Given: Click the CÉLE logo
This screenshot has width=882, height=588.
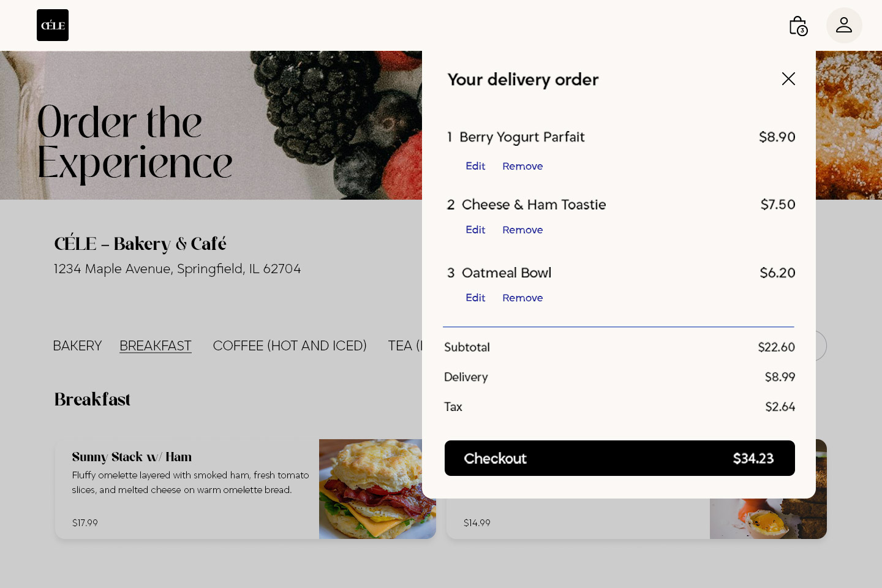Looking at the screenshot, I should 52,25.
